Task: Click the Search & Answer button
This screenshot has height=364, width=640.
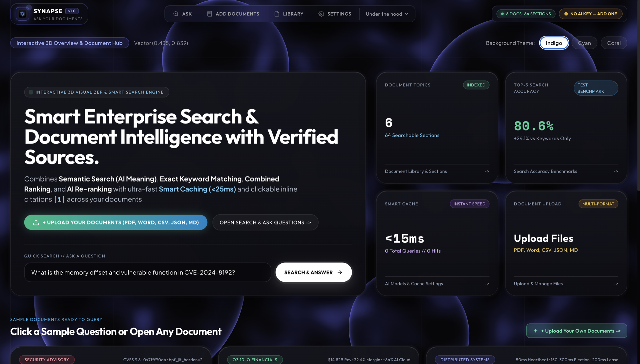Action: pos(313,272)
